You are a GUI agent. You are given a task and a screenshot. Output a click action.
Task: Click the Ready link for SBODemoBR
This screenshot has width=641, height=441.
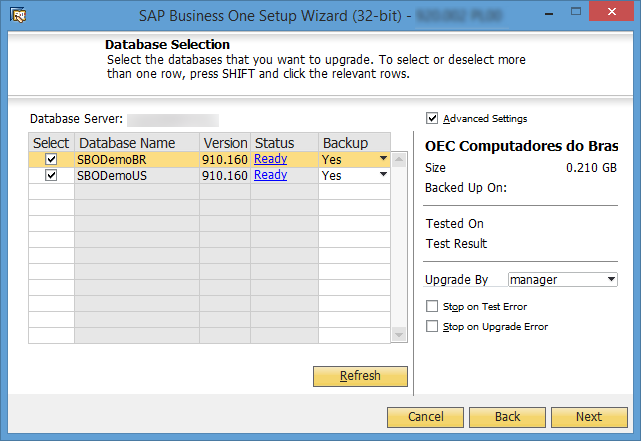click(x=270, y=159)
